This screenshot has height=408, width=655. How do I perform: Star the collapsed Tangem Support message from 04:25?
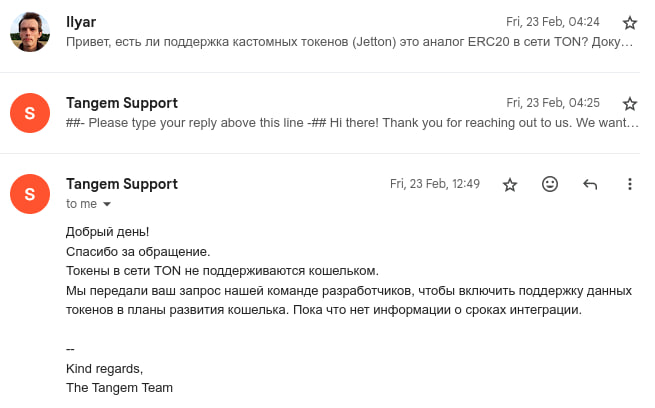[629, 103]
